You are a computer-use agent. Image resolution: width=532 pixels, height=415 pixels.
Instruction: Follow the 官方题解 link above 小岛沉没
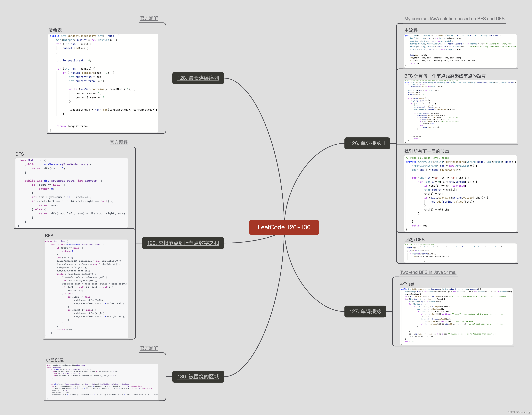149,348
